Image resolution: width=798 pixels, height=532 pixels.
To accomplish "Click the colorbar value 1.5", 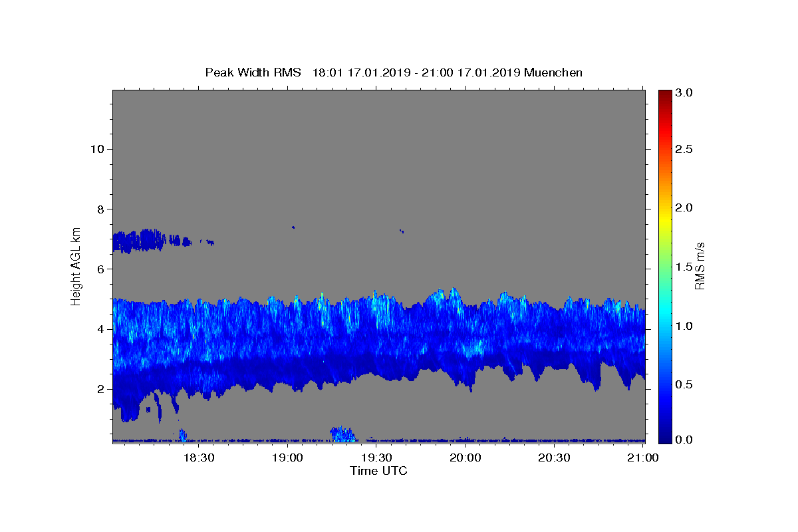I will click(x=686, y=267).
